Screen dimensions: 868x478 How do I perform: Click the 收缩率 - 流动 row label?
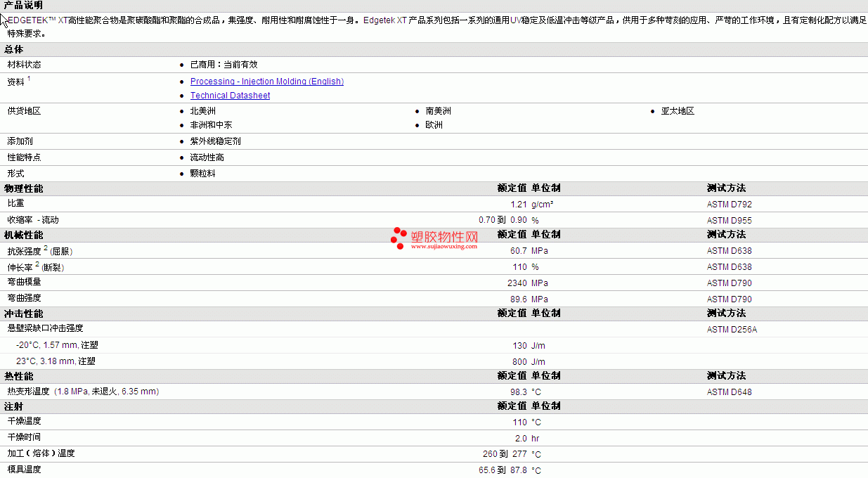point(33,220)
